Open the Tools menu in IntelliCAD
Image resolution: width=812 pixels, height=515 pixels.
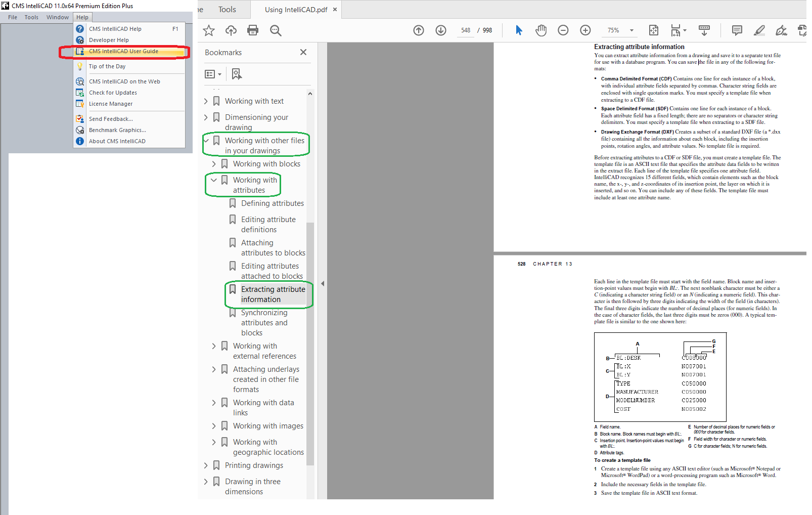(31, 17)
